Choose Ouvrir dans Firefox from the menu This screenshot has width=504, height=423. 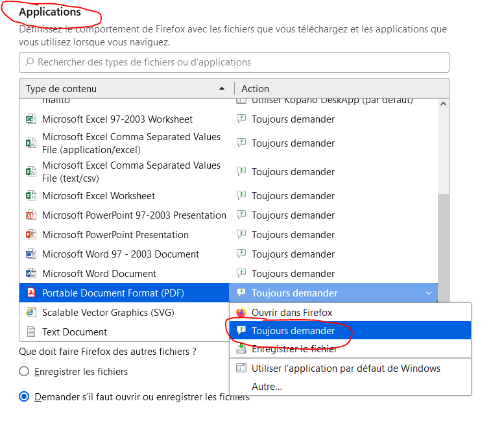point(350,312)
